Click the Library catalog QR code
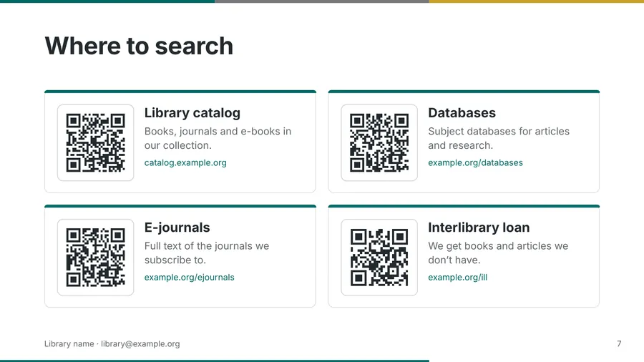This screenshot has height=362, width=644. (x=95, y=142)
